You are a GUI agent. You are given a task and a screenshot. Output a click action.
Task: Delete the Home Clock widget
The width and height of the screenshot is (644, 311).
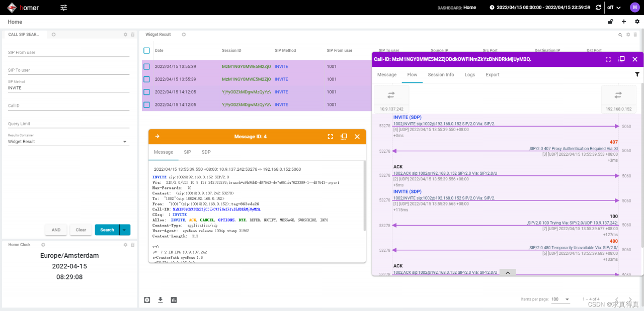point(132,245)
